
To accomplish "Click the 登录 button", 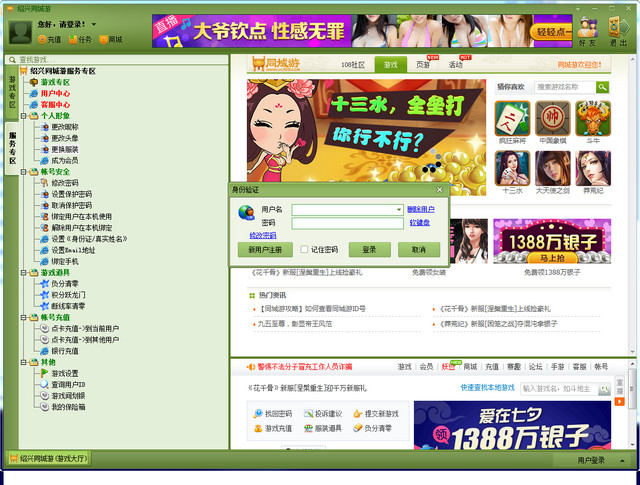I will click(x=369, y=249).
